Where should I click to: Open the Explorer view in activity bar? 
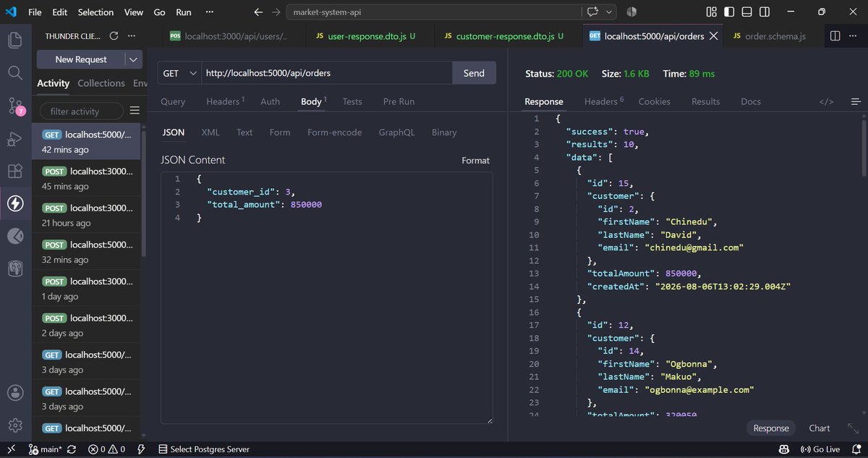15,40
